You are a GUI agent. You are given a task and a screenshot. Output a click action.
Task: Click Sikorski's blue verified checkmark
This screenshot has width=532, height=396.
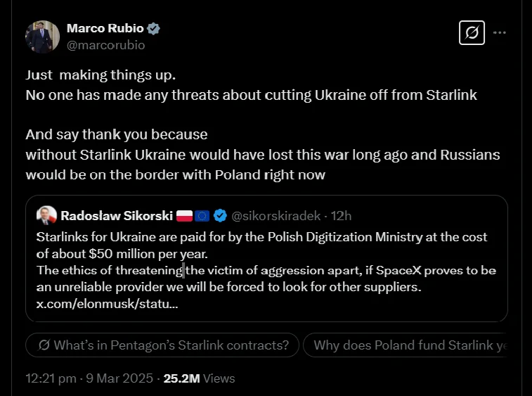click(220, 215)
